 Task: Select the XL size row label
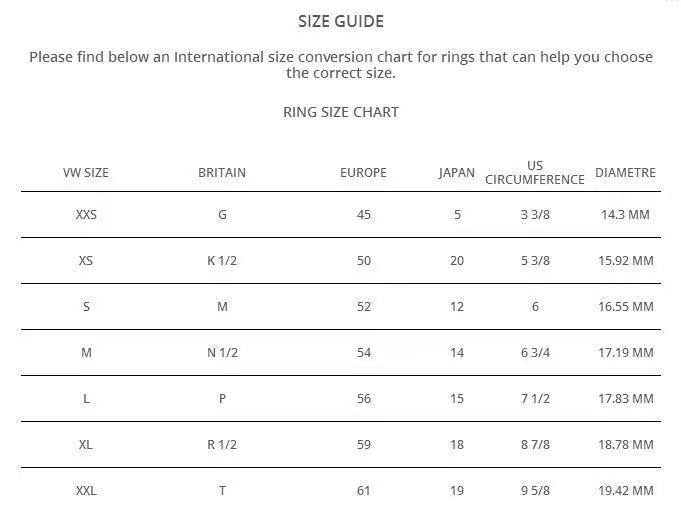[86, 445]
